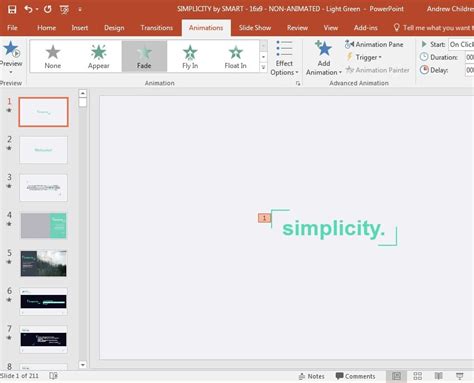Click the Animation Painter button
This screenshot has height=383, width=474.
[x=377, y=70]
